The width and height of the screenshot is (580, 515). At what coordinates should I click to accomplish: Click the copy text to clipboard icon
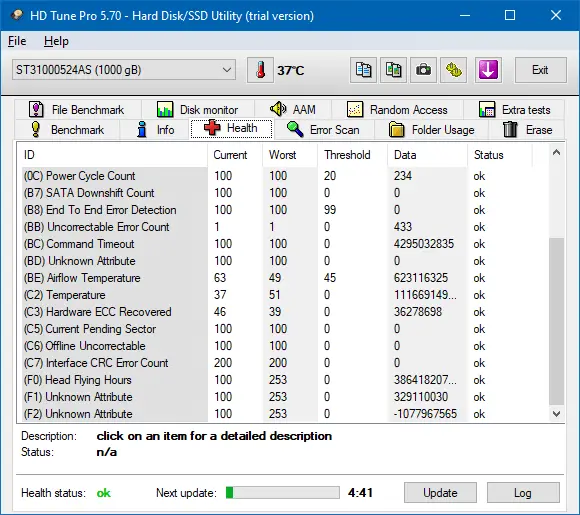tap(363, 70)
